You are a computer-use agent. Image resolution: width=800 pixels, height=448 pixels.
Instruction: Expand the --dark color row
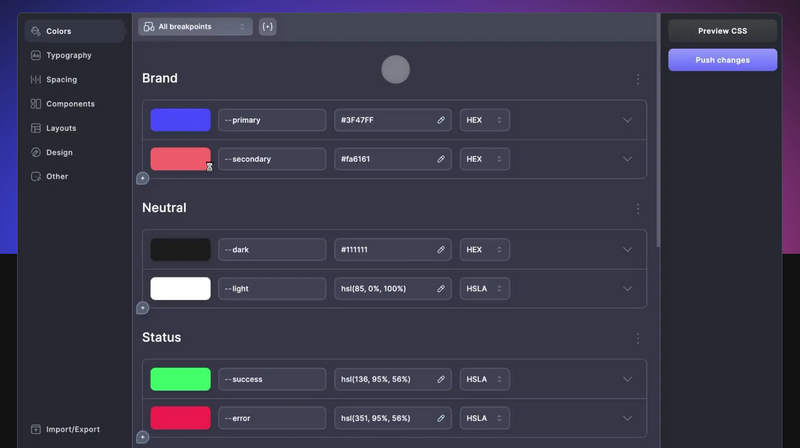tap(628, 250)
